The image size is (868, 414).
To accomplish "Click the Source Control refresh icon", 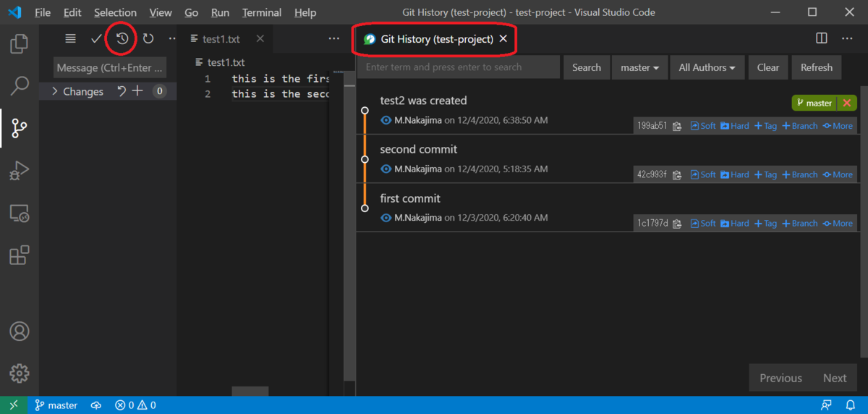I will 148,39.
